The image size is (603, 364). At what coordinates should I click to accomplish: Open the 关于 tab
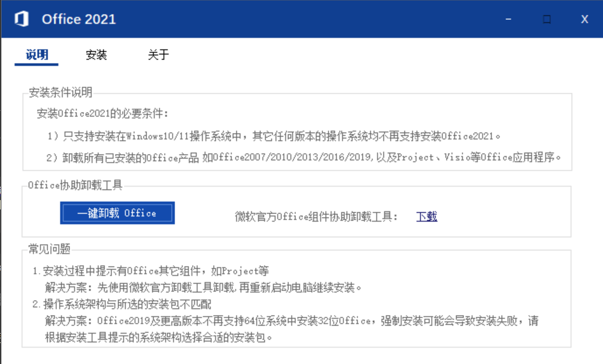158,55
